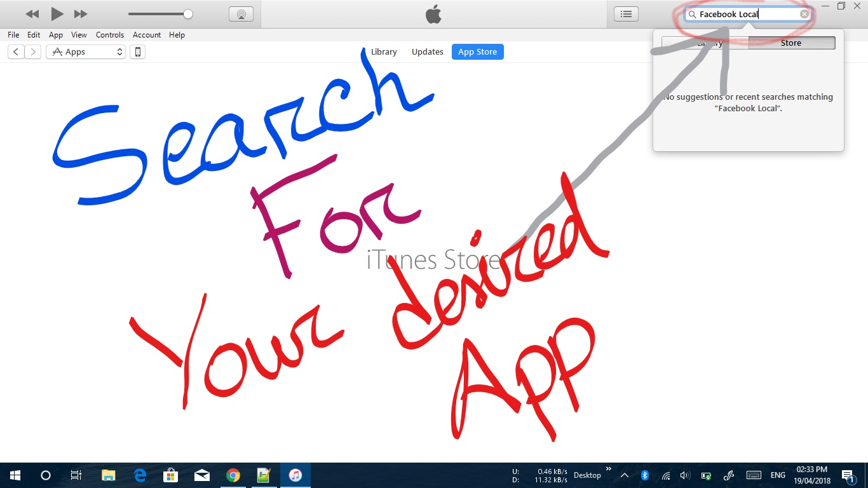Open Task View on the taskbar
Screen dimensions: 868x488
coord(76,475)
